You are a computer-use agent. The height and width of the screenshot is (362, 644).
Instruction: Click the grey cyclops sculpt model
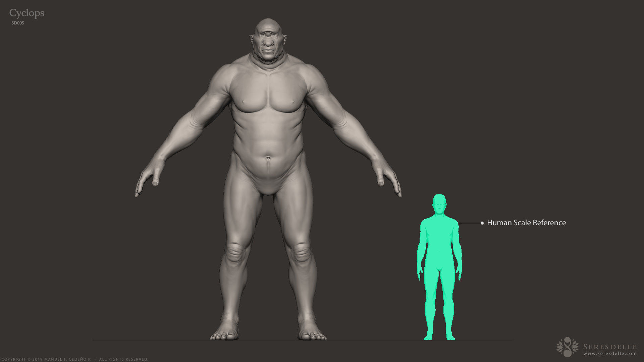268,179
